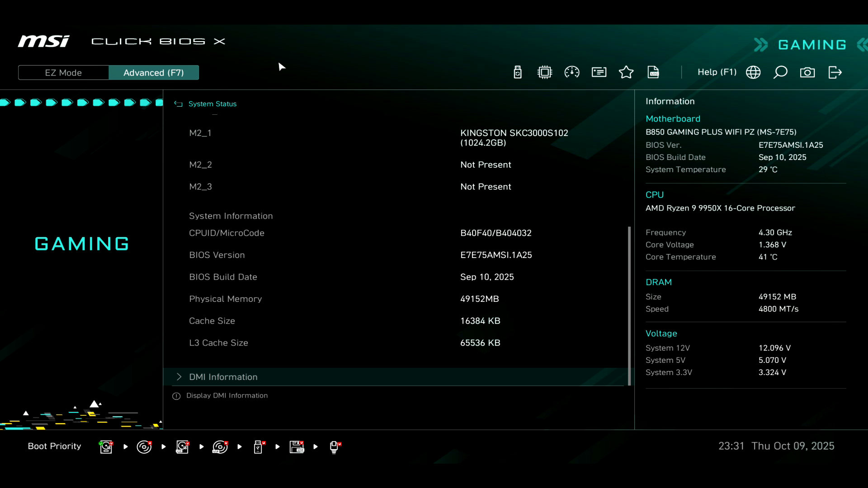Viewport: 868px width, 488px height.
Task: Click the CPU chip icon in toolbar
Action: pyautogui.click(x=545, y=72)
